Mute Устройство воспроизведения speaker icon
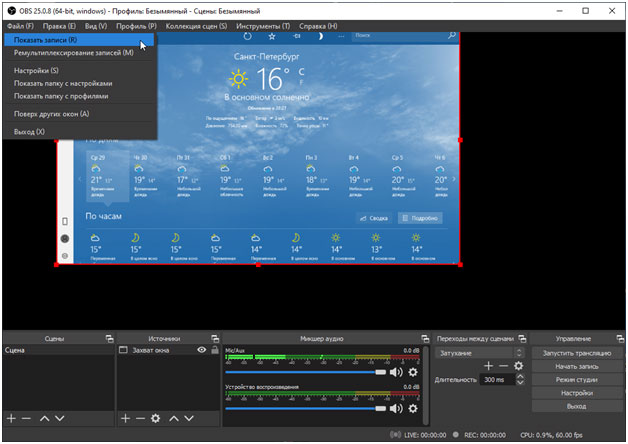The image size is (628, 444). 396,408
